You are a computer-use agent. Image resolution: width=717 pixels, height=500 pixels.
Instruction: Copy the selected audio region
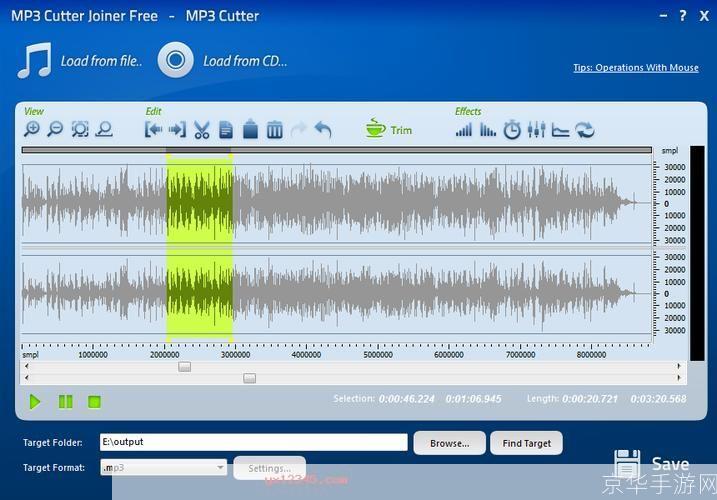(x=226, y=130)
